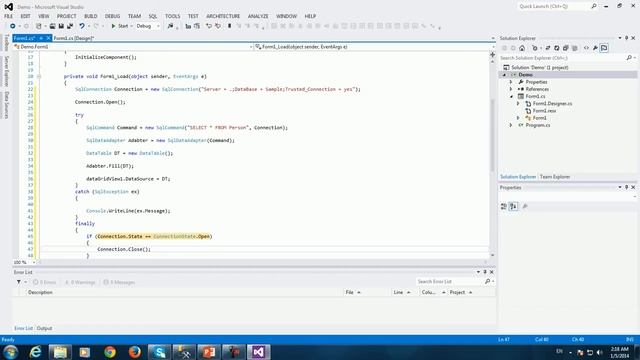Click the Undo toolbar icon
Screen dimensions: 640x360
[x=82, y=26]
